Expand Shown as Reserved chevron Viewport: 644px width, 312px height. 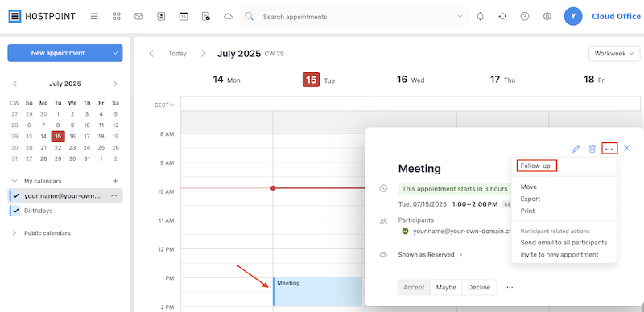point(460,255)
